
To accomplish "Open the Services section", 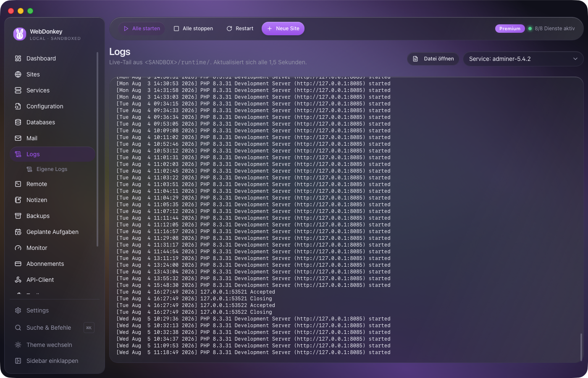I will click(53, 90).
